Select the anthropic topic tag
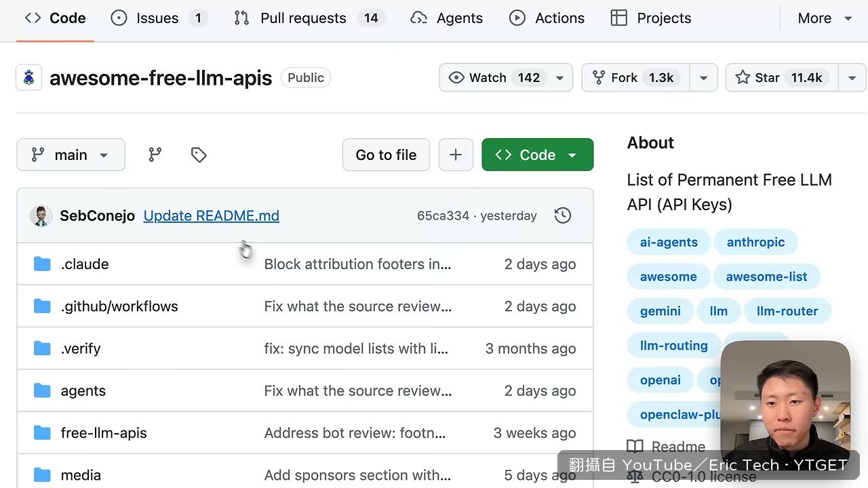Screen dimensions: 868x488 point(755,242)
